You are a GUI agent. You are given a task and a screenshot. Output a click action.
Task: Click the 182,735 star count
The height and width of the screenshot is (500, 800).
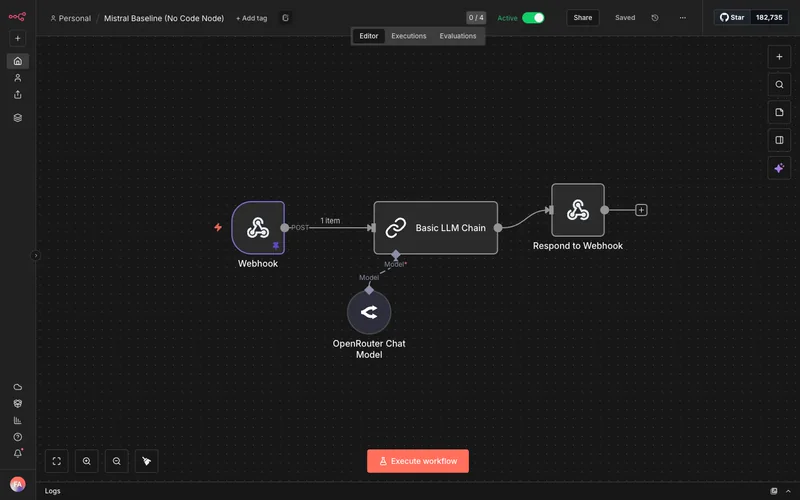click(x=769, y=17)
